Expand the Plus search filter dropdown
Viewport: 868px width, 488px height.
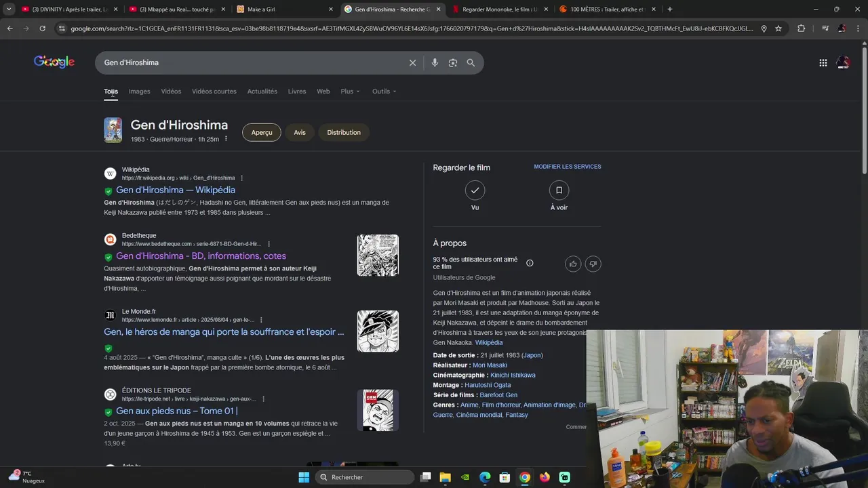(350, 91)
